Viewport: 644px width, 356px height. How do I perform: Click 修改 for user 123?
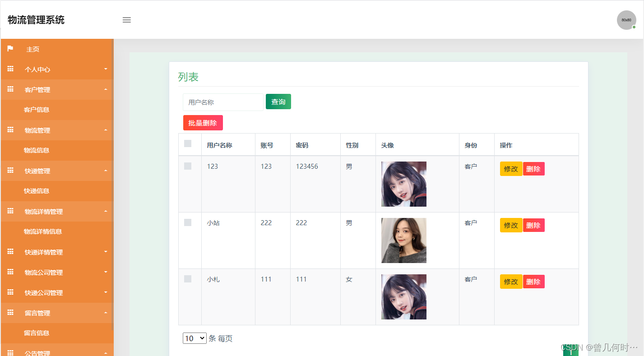tap(511, 169)
